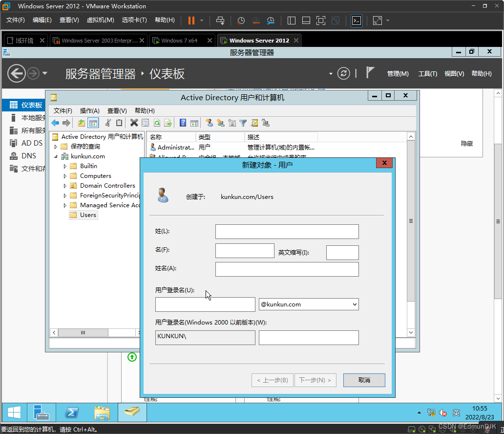Image resolution: width=504 pixels, height=434 pixels.
Task: Open VMware console view icon
Action: coord(357,21)
